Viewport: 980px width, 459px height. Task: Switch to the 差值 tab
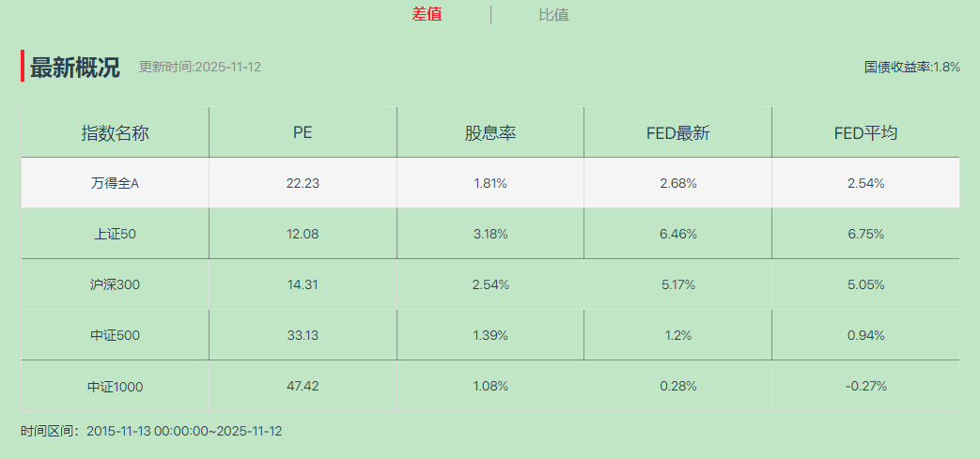point(427,14)
